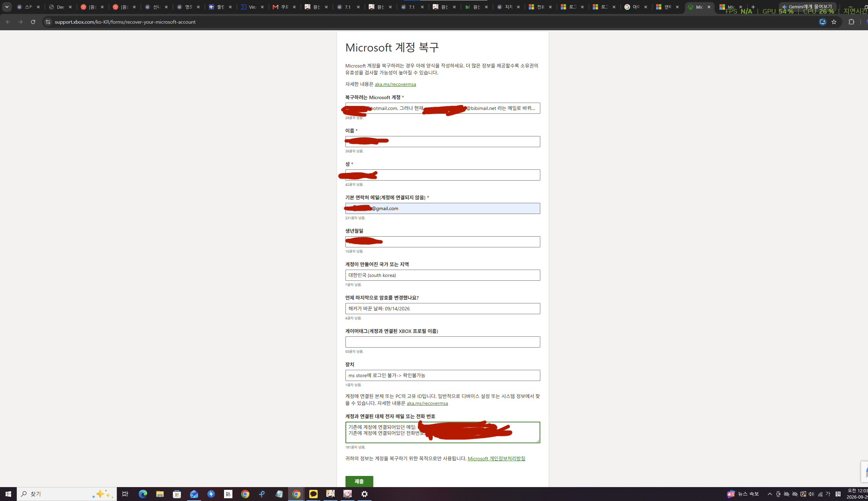Open aka.ms/recovermsa link below 장치 field
The image size is (868, 501).
pos(427,403)
